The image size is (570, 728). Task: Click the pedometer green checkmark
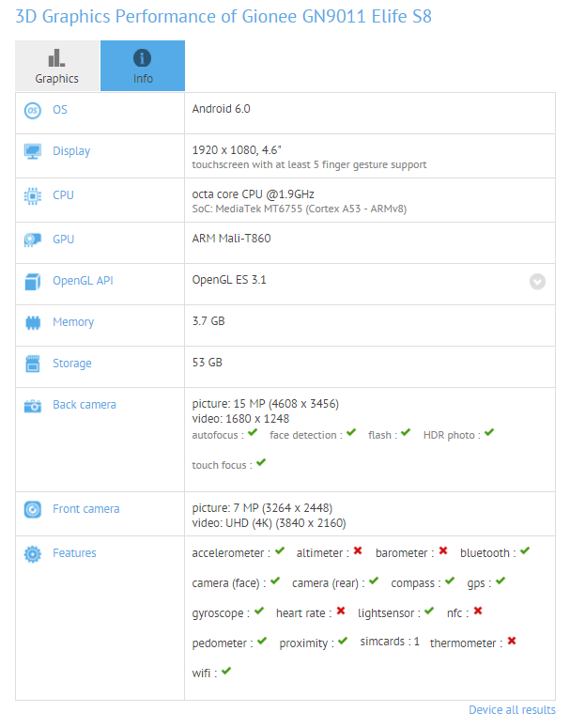click(262, 642)
